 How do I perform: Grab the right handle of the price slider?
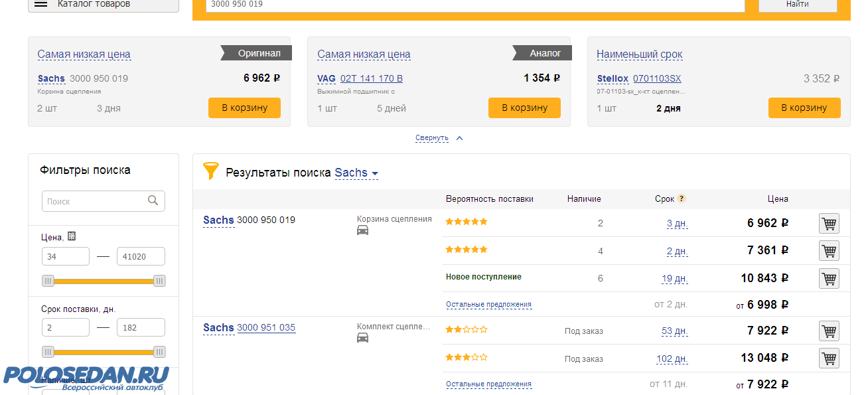(159, 281)
